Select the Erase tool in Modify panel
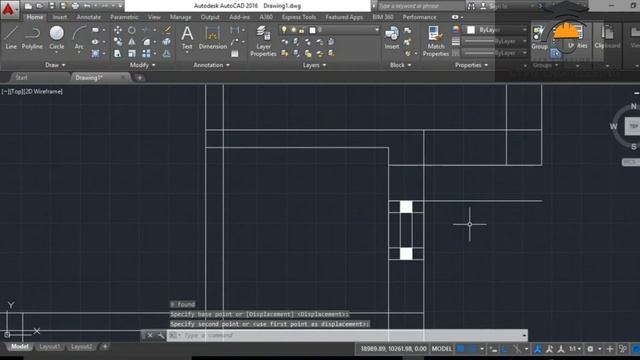The width and height of the screenshot is (640, 360). tap(167, 30)
